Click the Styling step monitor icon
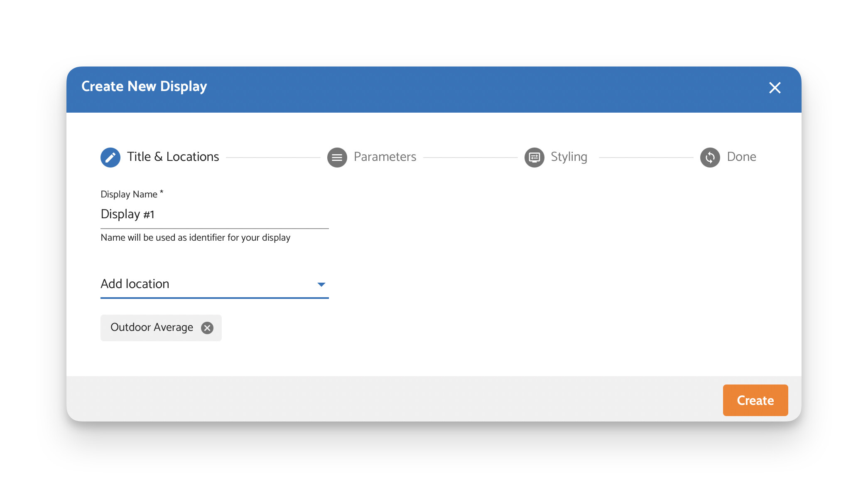The height and width of the screenshot is (488, 868). [x=534, y=158]
